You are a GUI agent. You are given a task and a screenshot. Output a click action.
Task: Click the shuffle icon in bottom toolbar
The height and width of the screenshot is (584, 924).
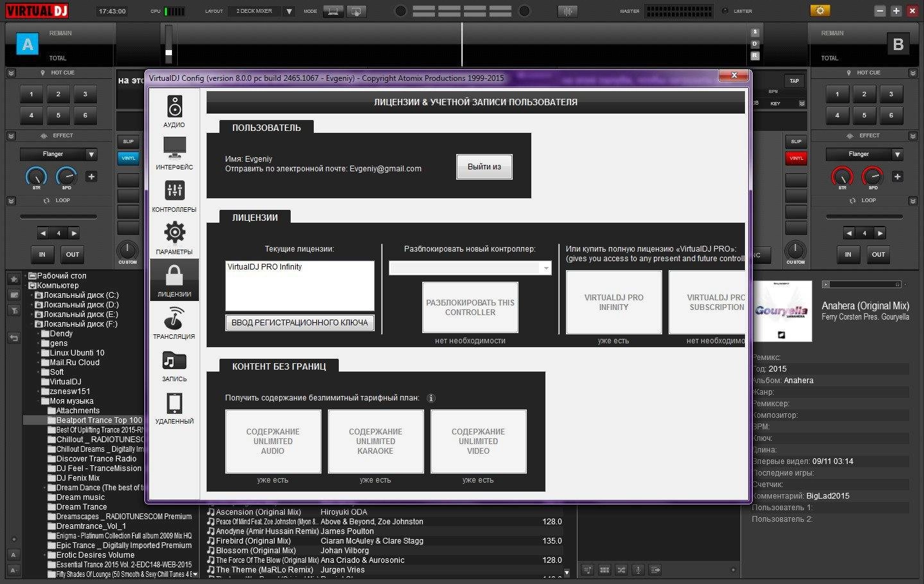[621, 569]
